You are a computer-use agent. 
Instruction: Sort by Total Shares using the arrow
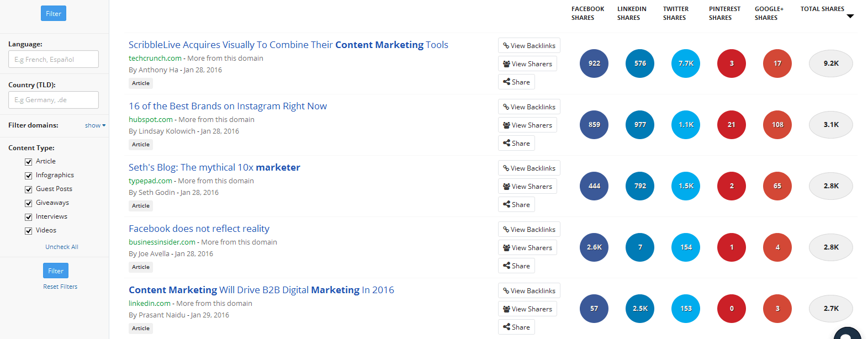pos(850,17)
